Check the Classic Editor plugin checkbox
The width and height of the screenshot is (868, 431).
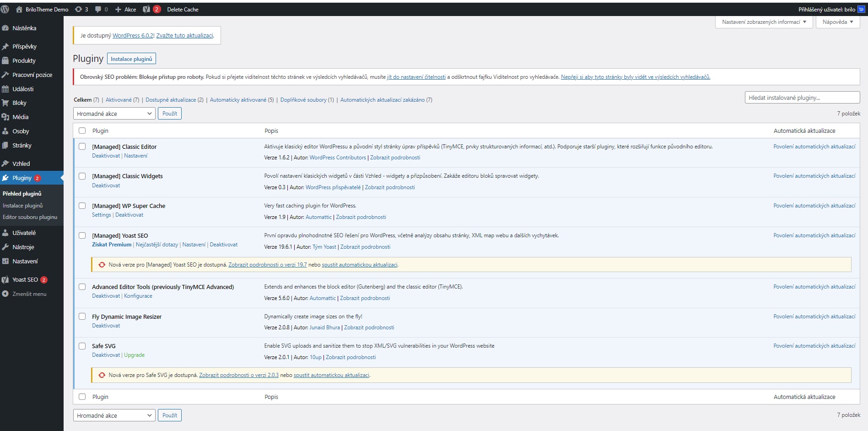point(82,147)
